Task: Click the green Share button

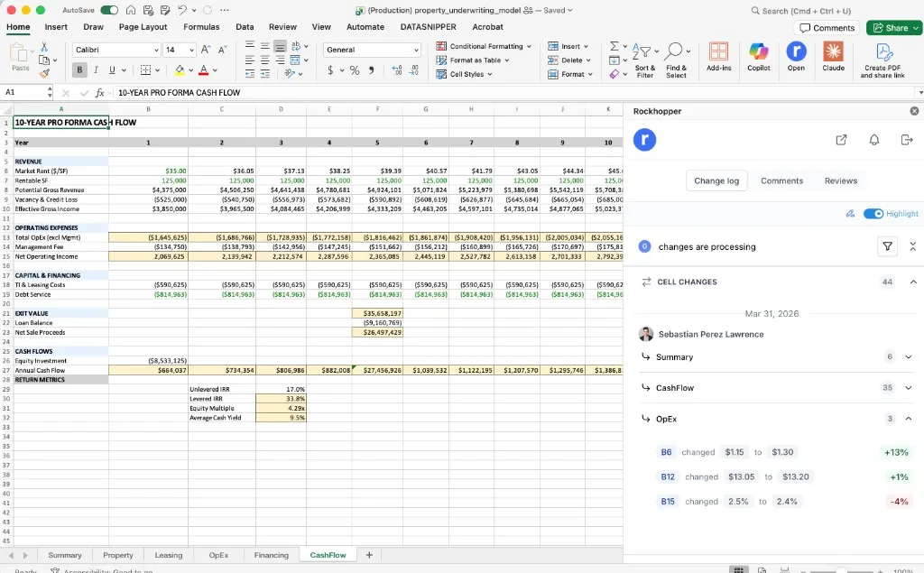Action: [892, 26]
